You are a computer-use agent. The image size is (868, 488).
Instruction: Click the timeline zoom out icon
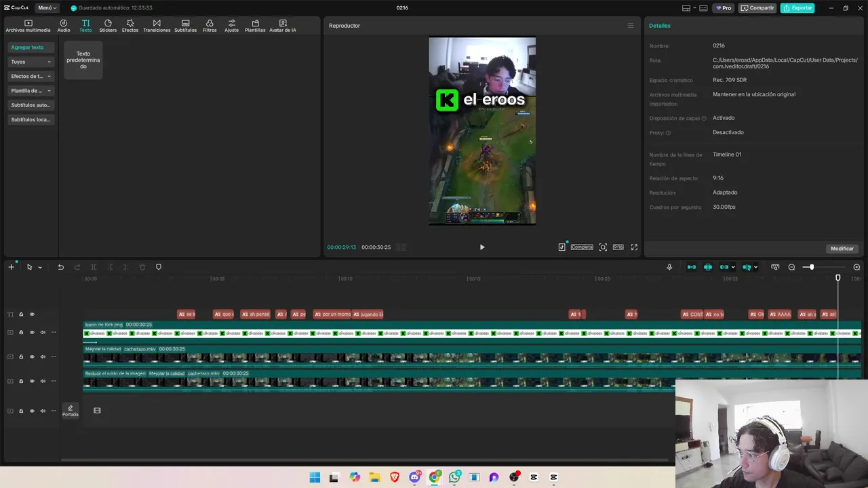[791, 267]
